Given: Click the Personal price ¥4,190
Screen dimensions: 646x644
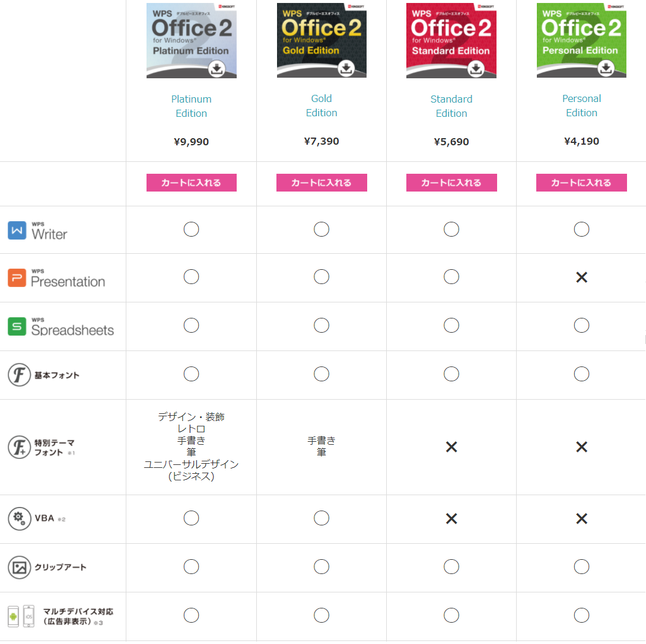Looking at the screenshot, I should click(581, 142).
